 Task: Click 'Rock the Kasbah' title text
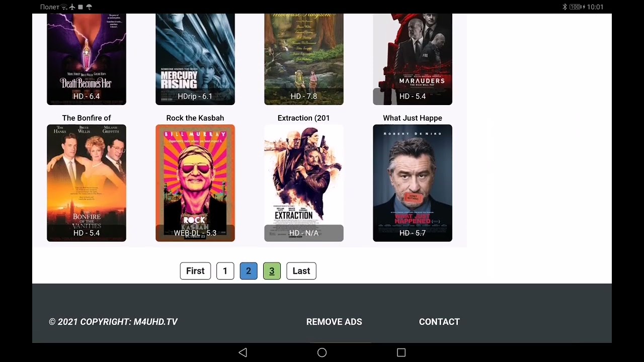point(195,118)
